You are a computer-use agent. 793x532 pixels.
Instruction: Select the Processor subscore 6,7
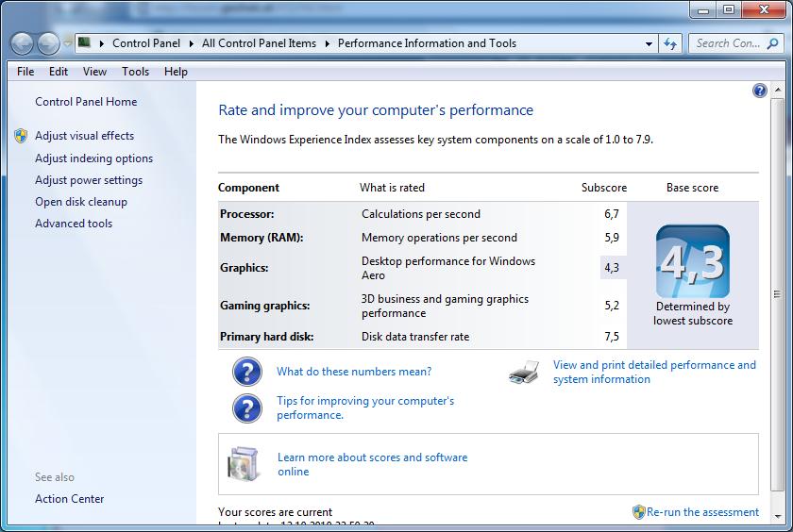tap(612, 214)
